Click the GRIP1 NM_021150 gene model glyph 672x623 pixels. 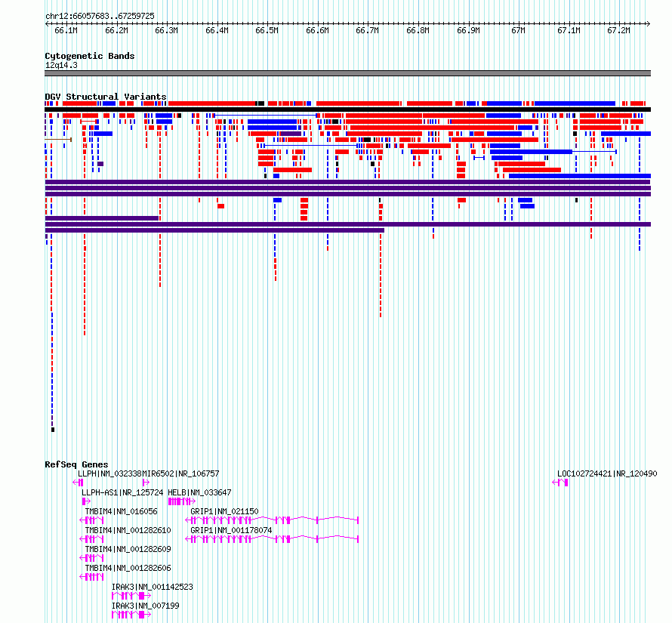272,520
